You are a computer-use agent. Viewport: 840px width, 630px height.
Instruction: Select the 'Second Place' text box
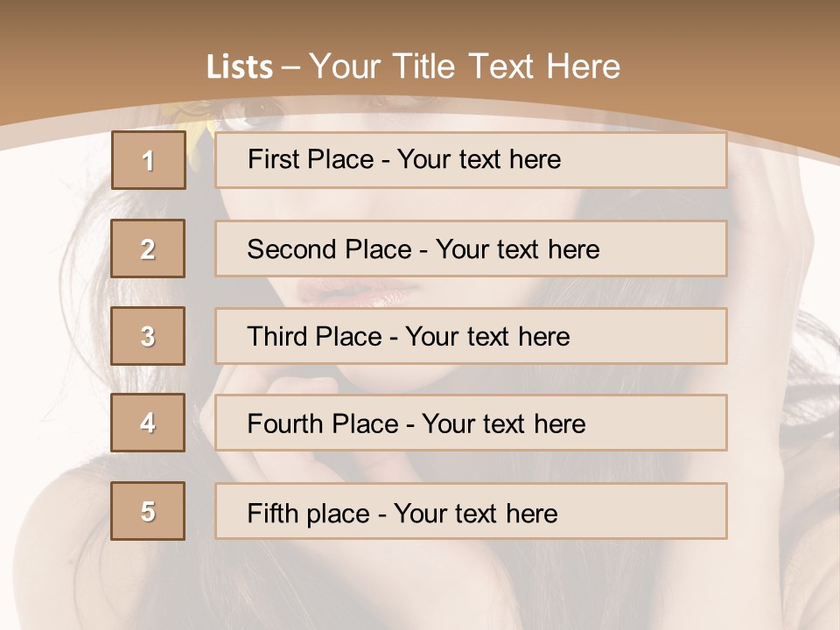pos(471,248)
